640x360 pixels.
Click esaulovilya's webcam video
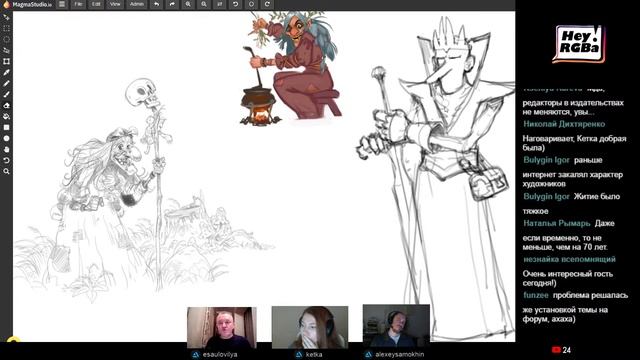pos(222,328)
